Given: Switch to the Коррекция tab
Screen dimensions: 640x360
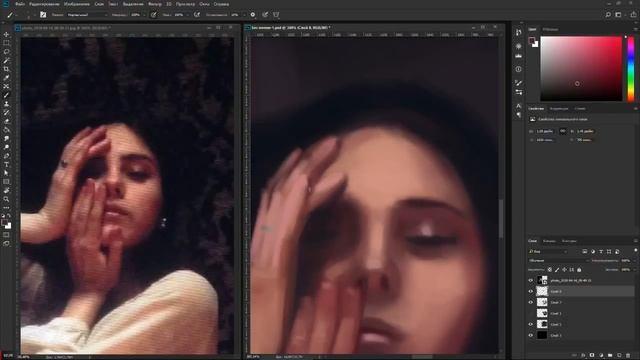Looking at the screenshot, I should point(559,109).
